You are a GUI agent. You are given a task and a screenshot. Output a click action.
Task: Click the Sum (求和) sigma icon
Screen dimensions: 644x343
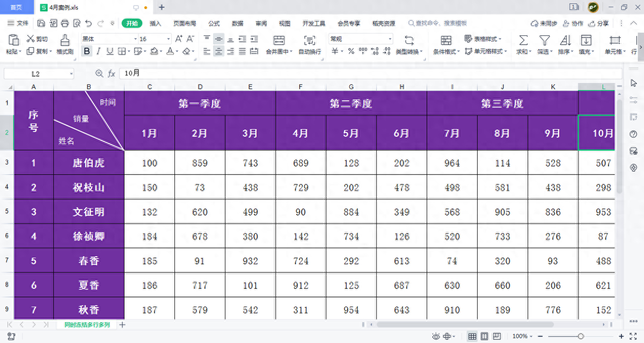click(523, 40)
